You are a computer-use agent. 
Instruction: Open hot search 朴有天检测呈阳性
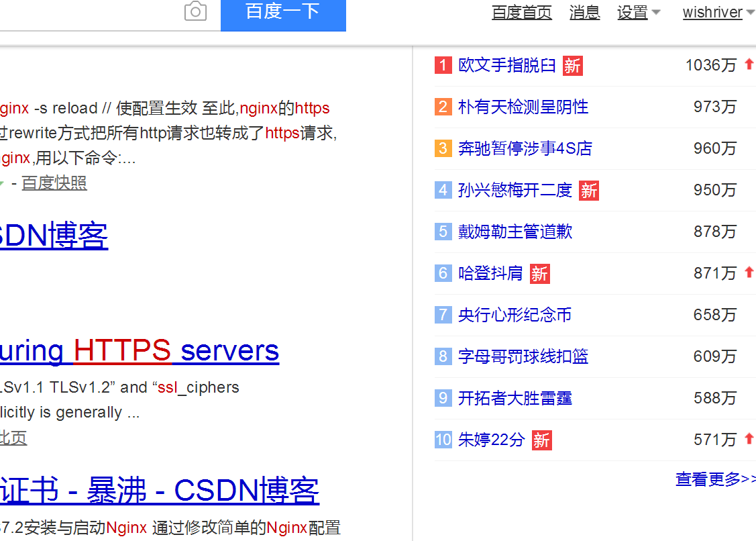(523, 107)
